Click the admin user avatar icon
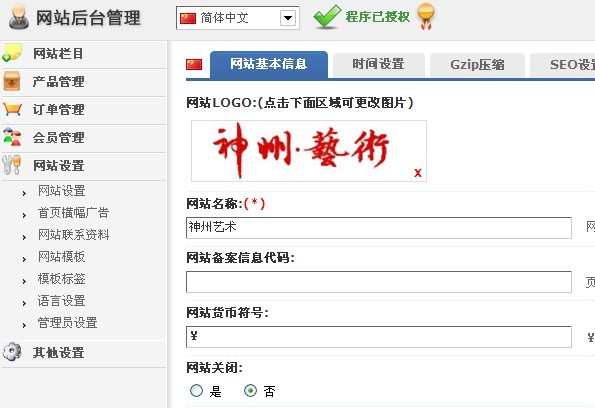 coord(19,17)
